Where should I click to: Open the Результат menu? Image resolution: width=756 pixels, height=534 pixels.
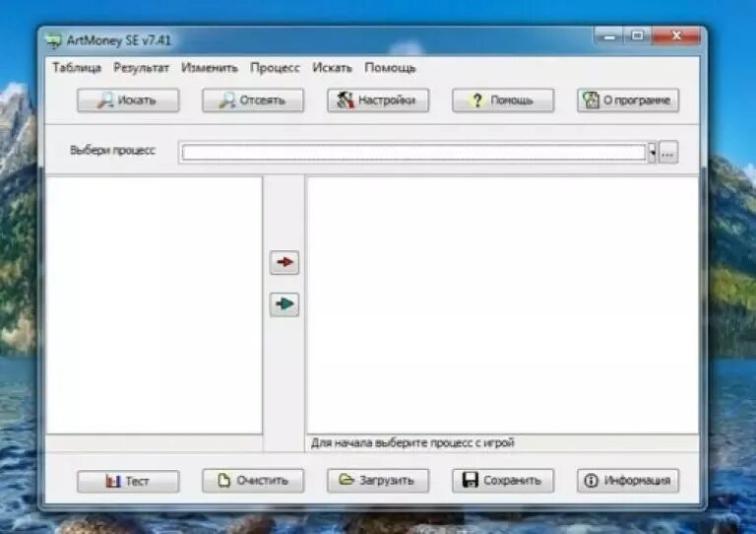click(x=142, y=68)
